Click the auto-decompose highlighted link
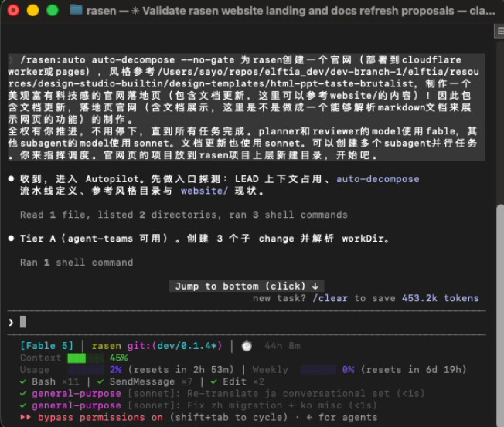The height and width of the screenshot is (427, 504). [378, 179]
